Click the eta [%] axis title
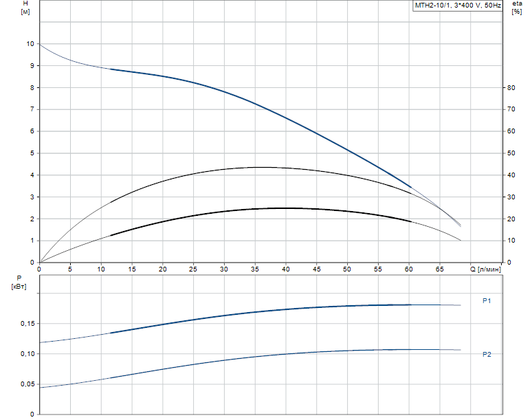 tap(517, 8)
